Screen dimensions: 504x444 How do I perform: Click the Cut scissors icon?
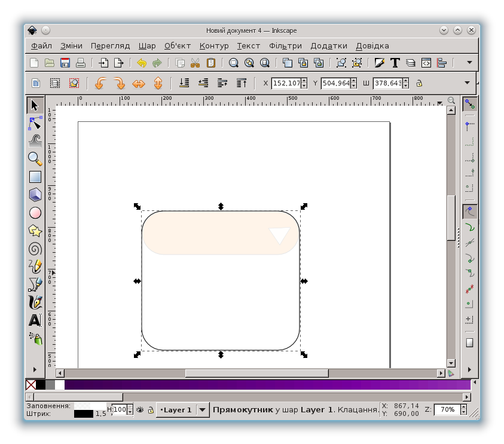tap(195, 63)
